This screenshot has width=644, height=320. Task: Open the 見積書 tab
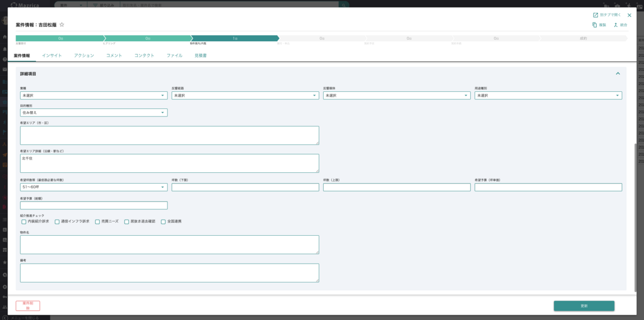[201, 55]
